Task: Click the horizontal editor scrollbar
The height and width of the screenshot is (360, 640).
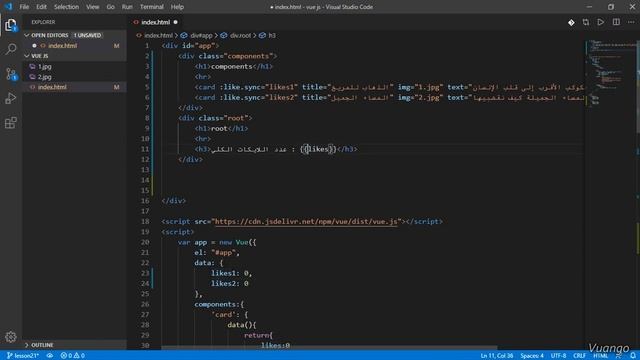Action: point(329,348)
